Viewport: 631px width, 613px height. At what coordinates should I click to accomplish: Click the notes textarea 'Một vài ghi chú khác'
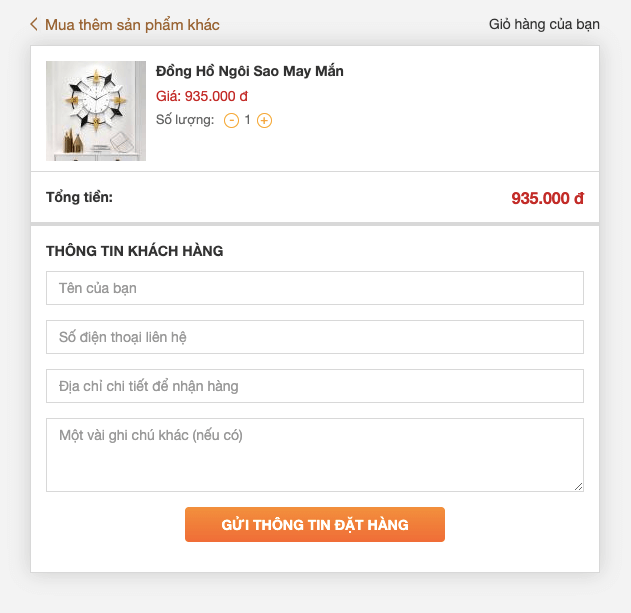(314, 455)
